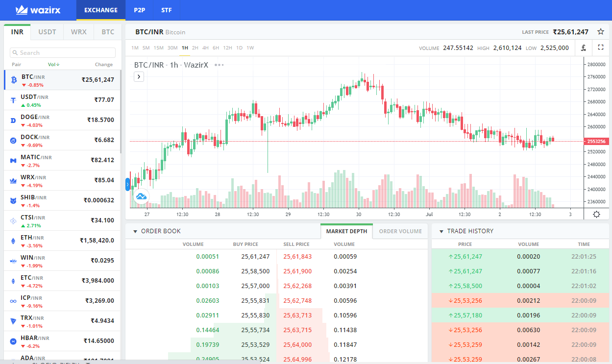Expand the chart drawing toolbar arrow
The height and width of the screenshot is (364, 612).
coord(139,76)
